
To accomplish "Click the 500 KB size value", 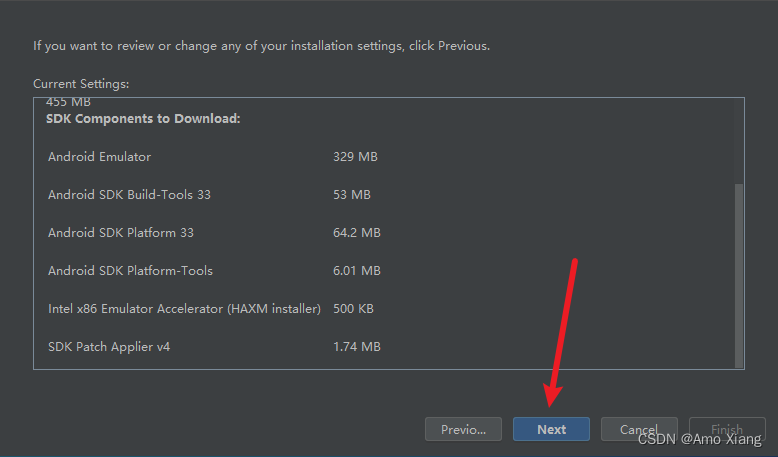I will 354,309.
